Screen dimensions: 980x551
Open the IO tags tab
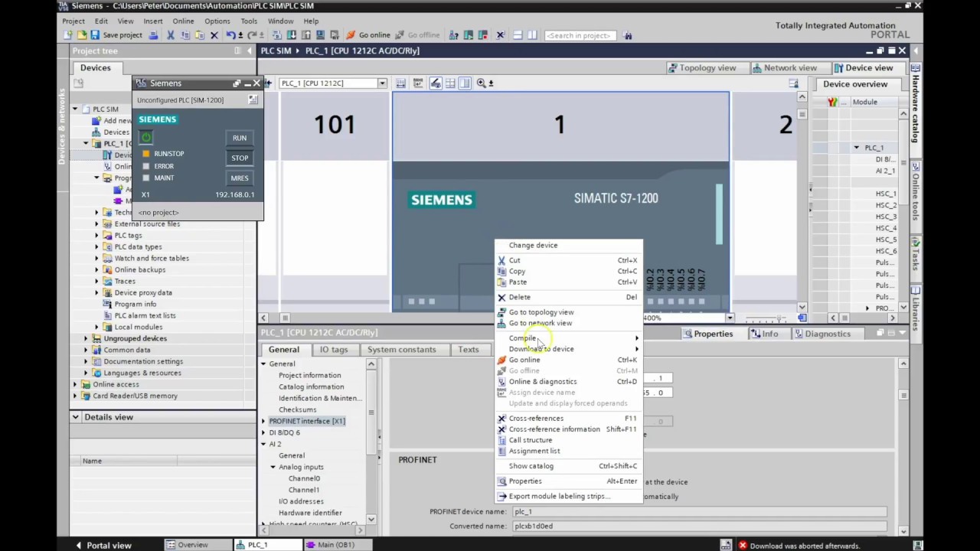[x=333, y=349]
